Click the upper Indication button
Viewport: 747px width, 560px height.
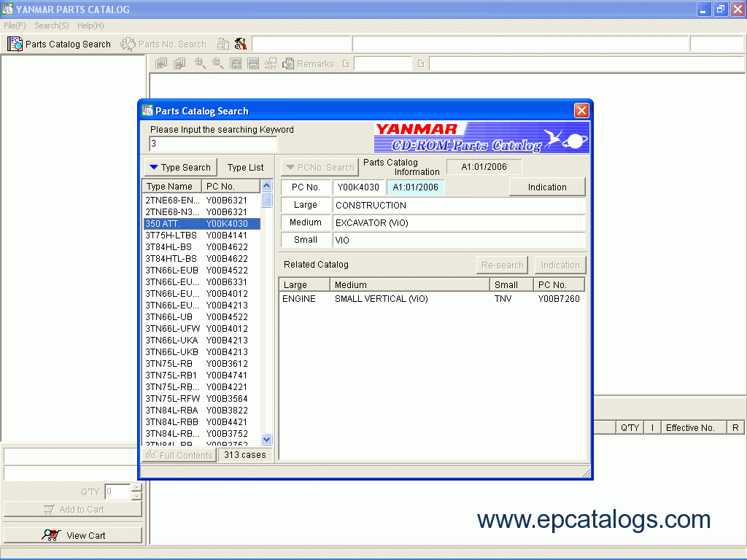click(547, 187)
